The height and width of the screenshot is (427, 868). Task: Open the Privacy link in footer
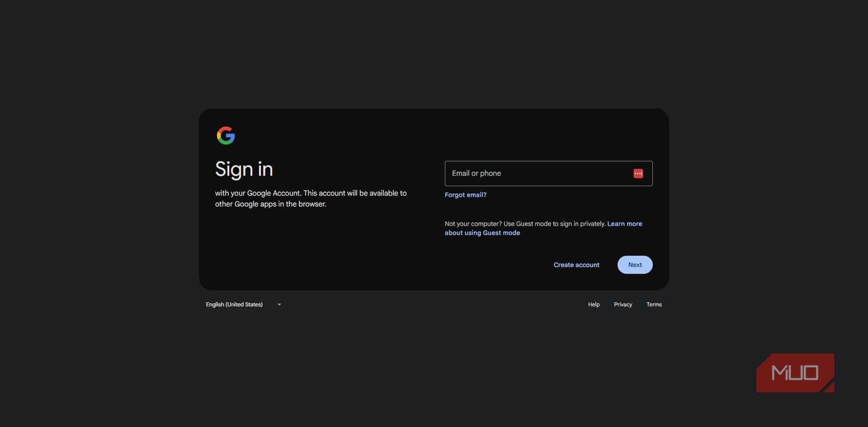tap(623, 304)
